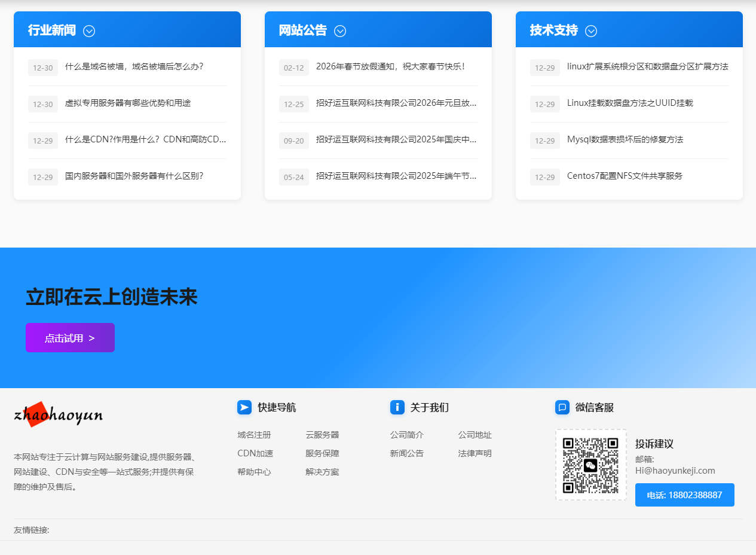Screen dimensions: 756x555
Task: Click the chat icon next to 微信客服
Action: click(x=562, y=407)
